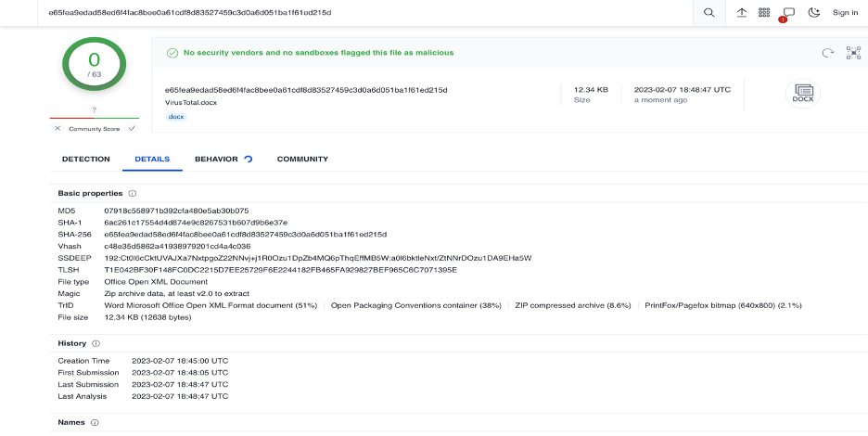This screenshot has width=868, height=436.
Task: Click the Vhash value
Action: coord(177,246)
